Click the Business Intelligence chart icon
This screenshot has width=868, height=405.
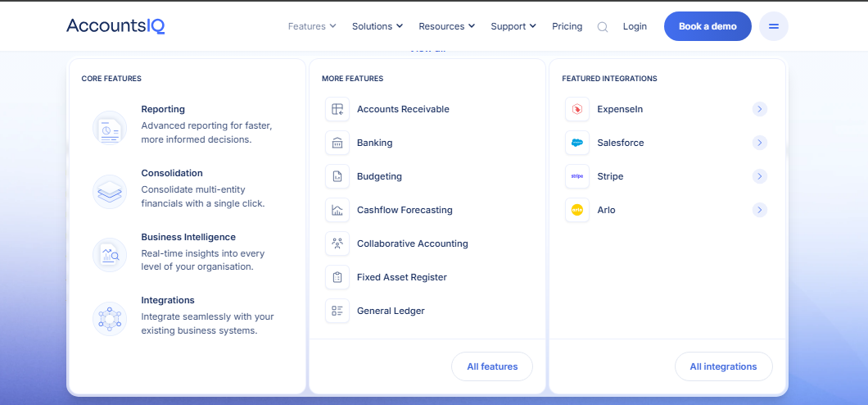tap(110, 255)
